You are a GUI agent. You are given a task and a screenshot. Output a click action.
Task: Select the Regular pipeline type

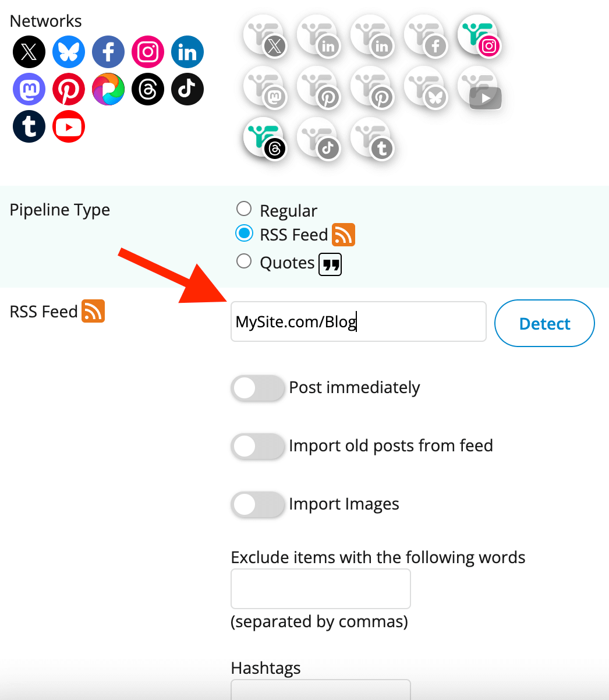pyautogui.click(x=244, y=208)
